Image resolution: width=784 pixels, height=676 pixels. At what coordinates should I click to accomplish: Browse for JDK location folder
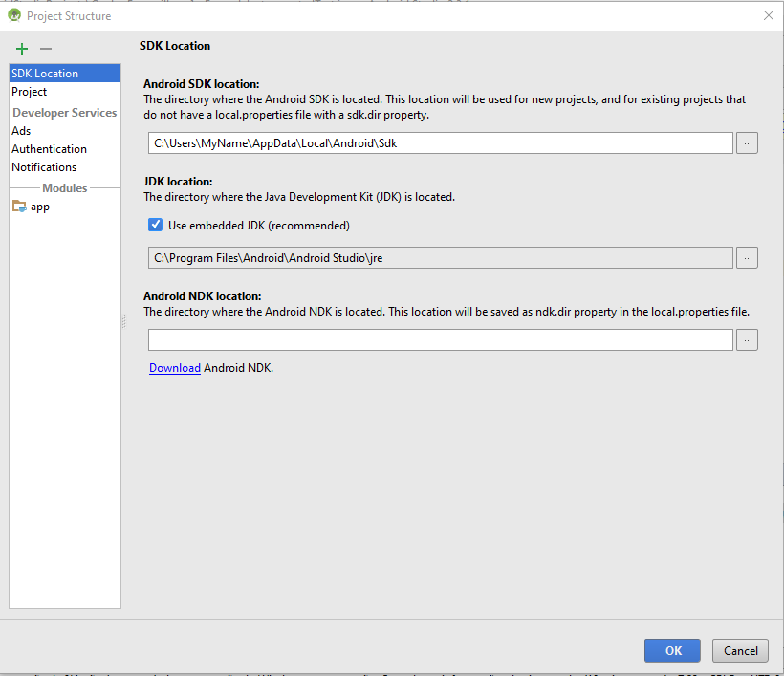[748, 258]
